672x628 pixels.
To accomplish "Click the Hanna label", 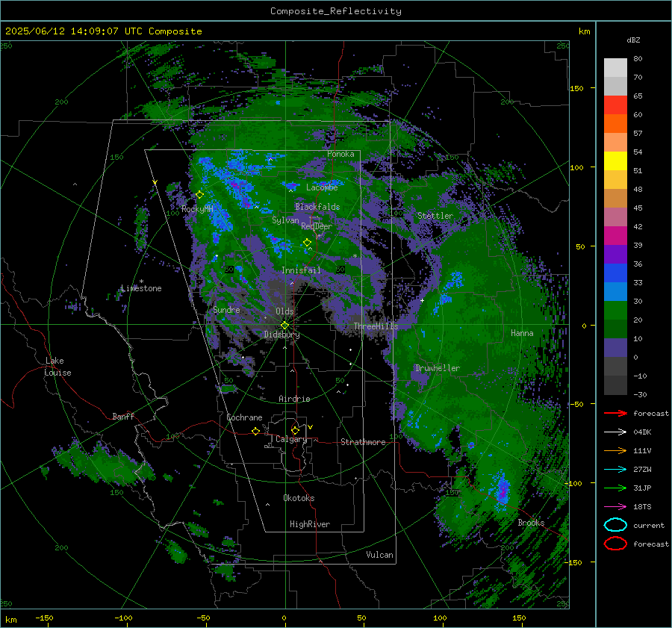I will coord(522,333).
